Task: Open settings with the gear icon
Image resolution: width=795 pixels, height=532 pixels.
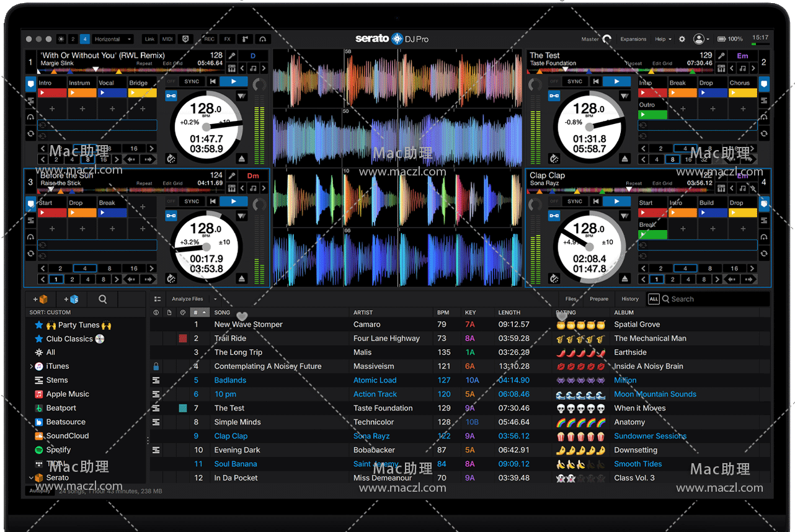Action: coord(682,39)
